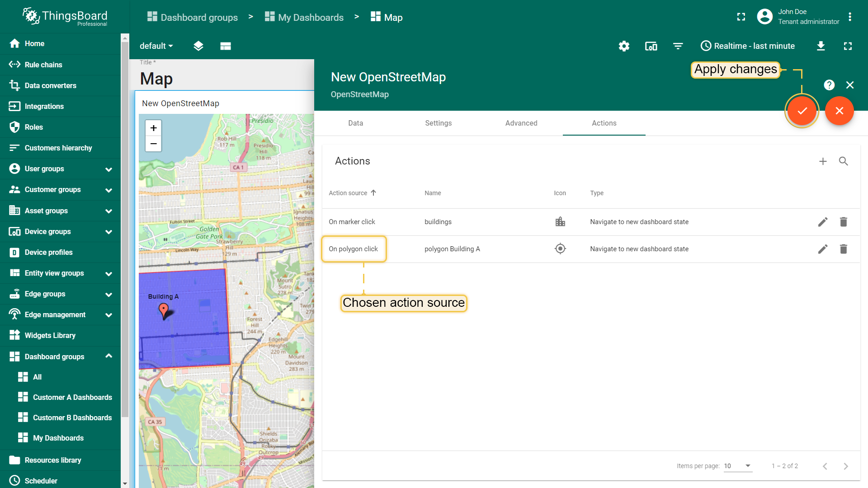Screen dimensions: 868x488
Task: Delete the buildings action
Action: 843,222
